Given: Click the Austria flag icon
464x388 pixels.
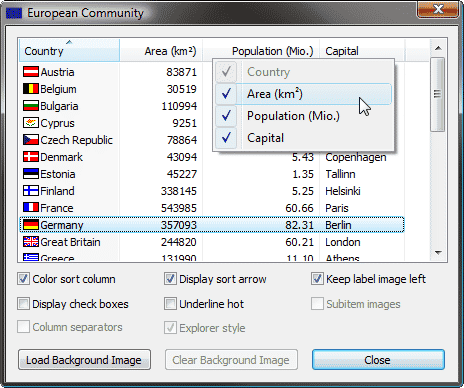Looking at the screenshot, I should [31, 72].
